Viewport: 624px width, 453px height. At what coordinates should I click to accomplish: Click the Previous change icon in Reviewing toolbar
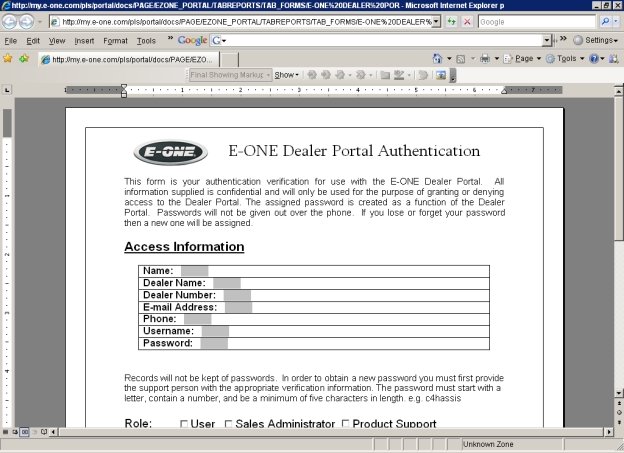[312, 75]
